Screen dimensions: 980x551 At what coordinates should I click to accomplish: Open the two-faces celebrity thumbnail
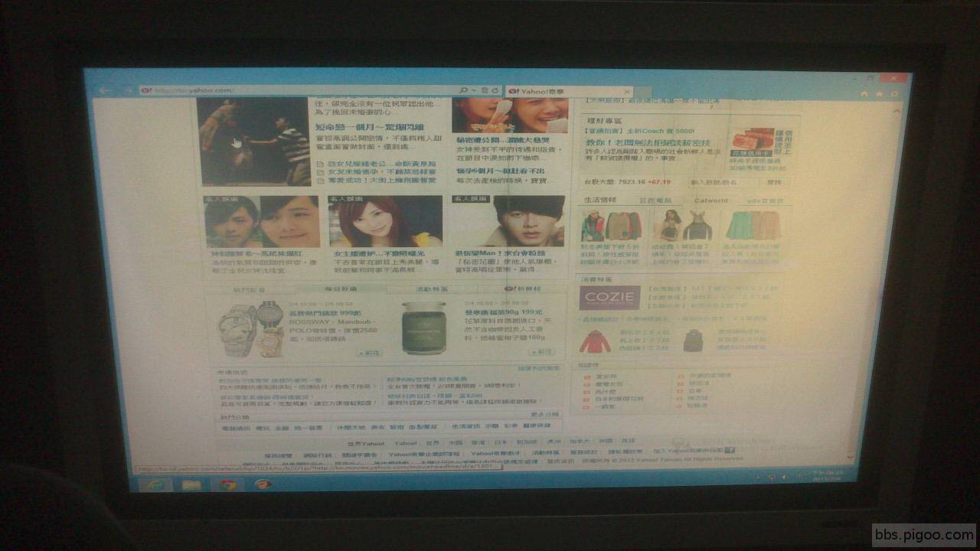[261, 221]
